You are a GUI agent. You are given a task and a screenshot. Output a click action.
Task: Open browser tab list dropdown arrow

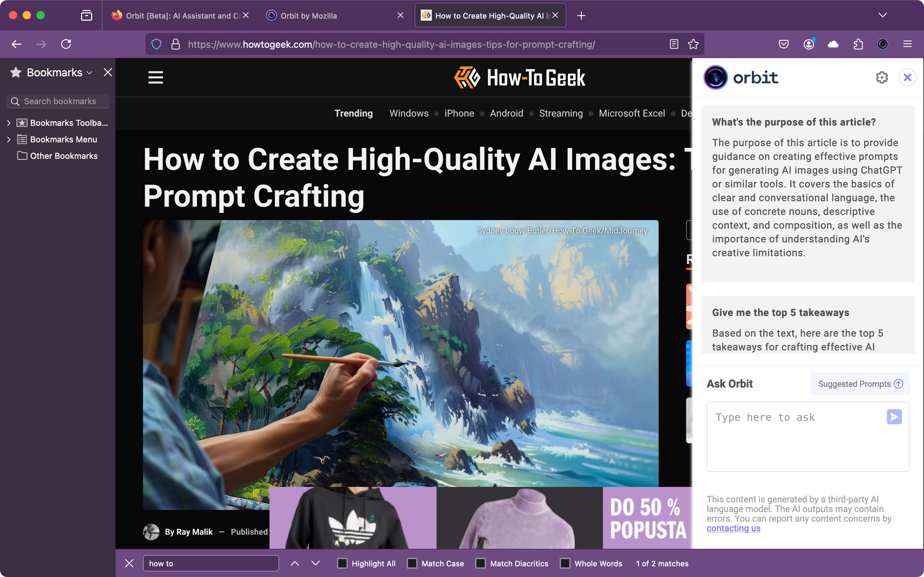(x=883, y=15)
